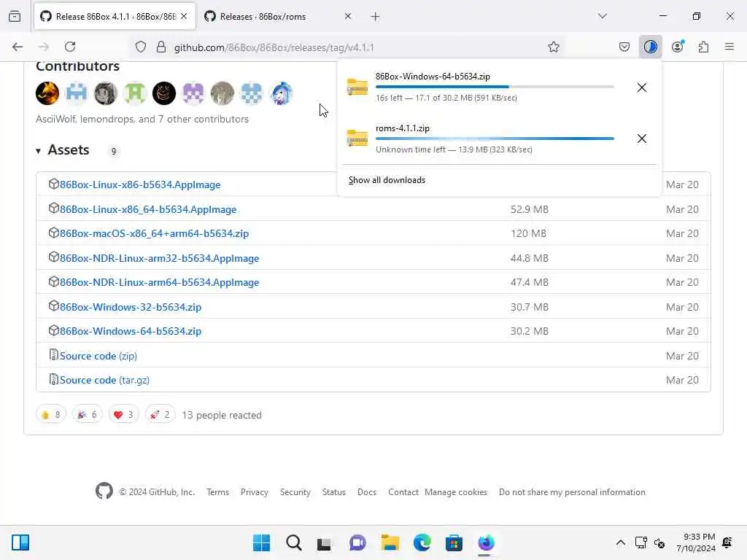Viewport: 747px width, 560px height.
Task: Show hidden system tray icons
Action: (x=620, y=542)
